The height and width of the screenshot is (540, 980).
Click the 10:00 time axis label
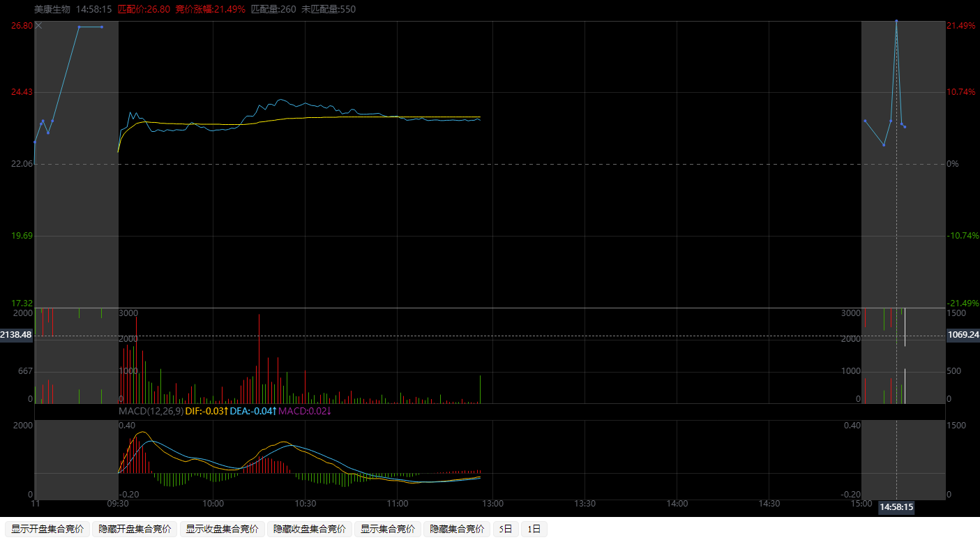coord(213,504)
